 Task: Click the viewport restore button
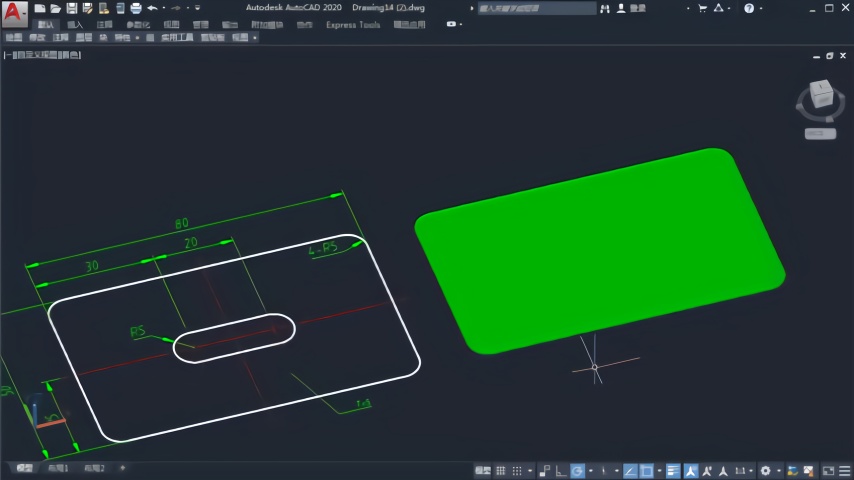[x=829, y=56]
